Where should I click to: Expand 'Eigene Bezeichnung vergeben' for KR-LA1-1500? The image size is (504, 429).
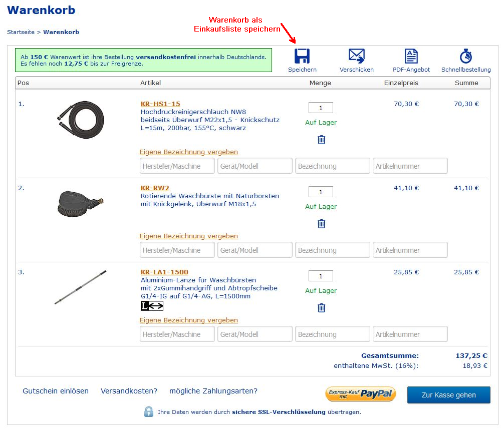coord(188,320)
